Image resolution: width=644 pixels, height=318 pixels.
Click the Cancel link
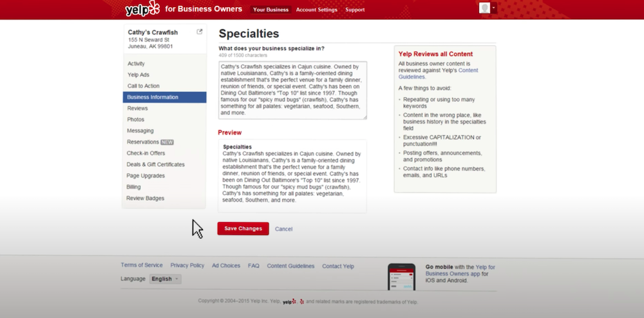click(283, 229)
